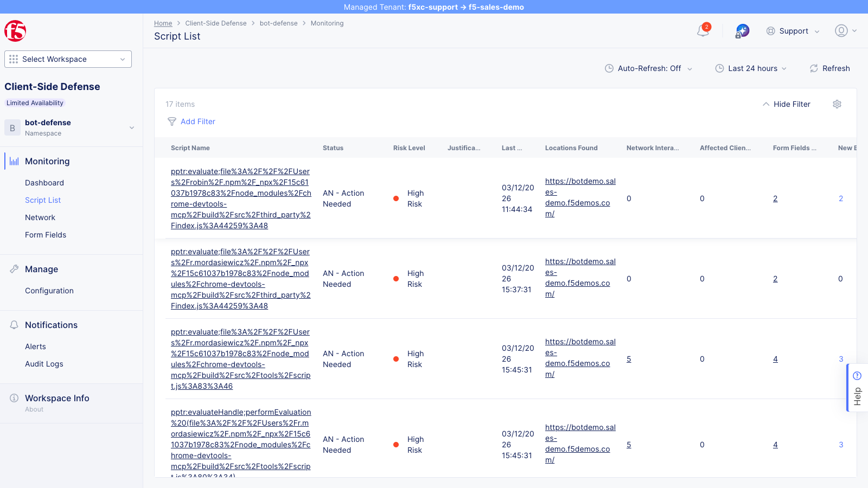
Task: Open the table column settings gear
Action: click(837, 104)
